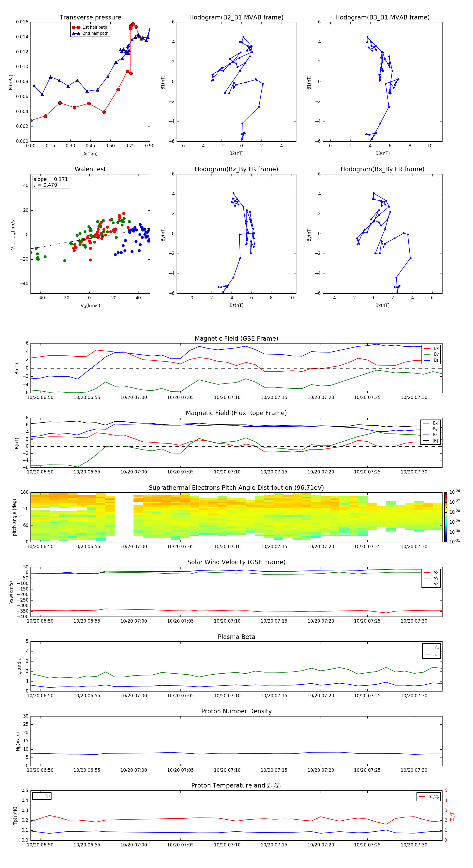The height and width of the screenshot is (868, 473).
Task: Click the red Te/Tp right-axis label
Action: point(453,815)
